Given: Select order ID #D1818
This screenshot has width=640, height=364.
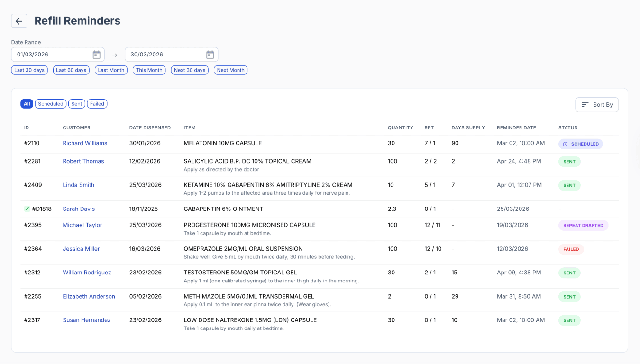Looking at the screenshot, I should tap(42, 209).
